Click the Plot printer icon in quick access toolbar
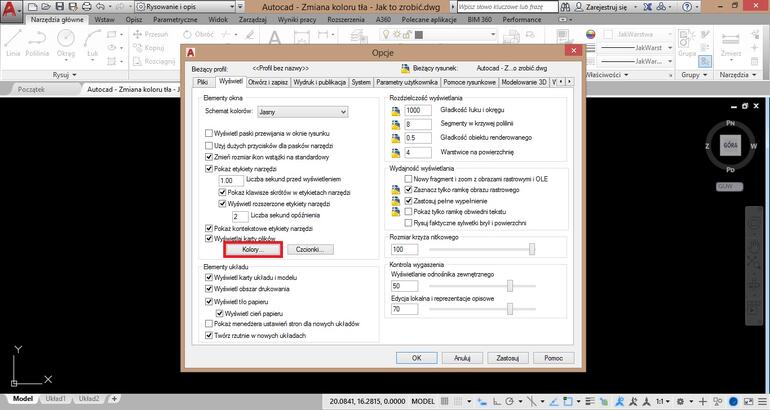Image resolution: width=770 pixels, height=410 pixels. coord(86,7)
